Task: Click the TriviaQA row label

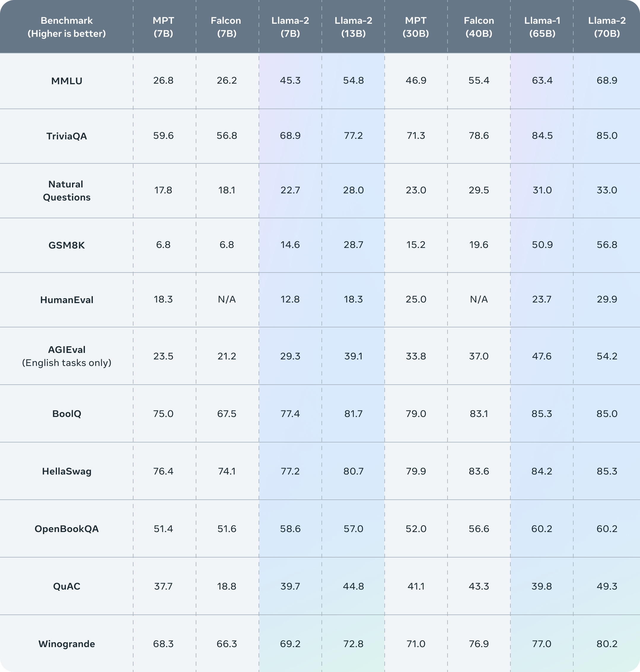Action: 66,136
